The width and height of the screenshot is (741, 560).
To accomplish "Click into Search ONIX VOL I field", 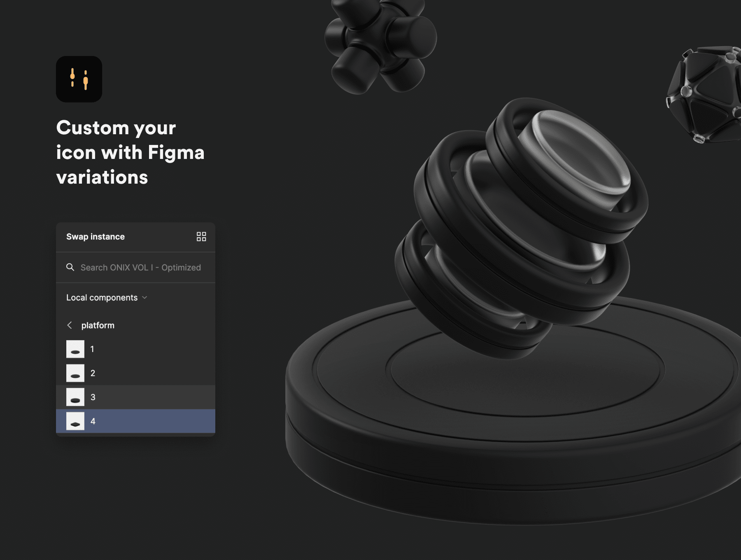I will (135, 267).
